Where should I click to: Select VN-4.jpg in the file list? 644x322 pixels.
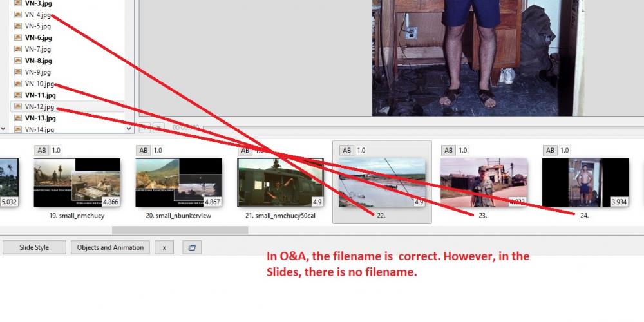[38, 15]
